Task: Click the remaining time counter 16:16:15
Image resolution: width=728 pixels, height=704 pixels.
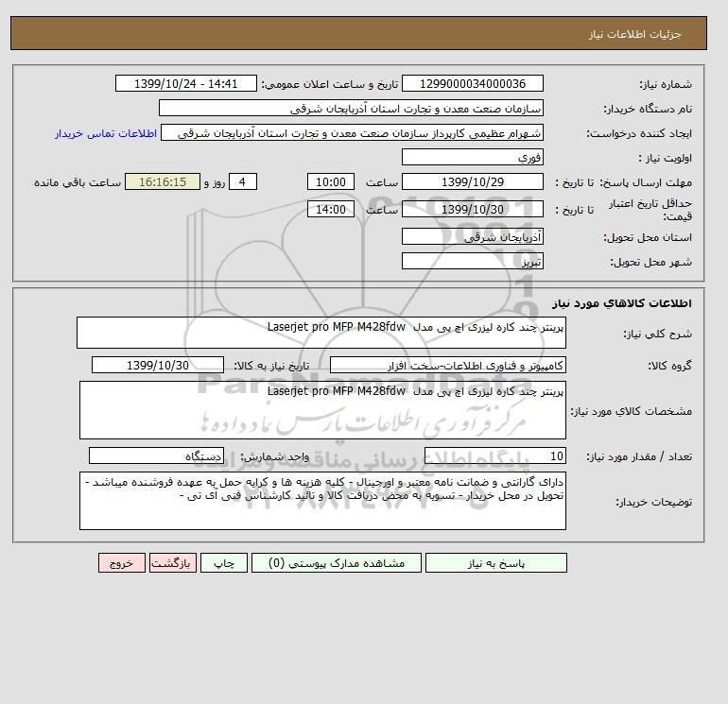Action: (163, 182)
